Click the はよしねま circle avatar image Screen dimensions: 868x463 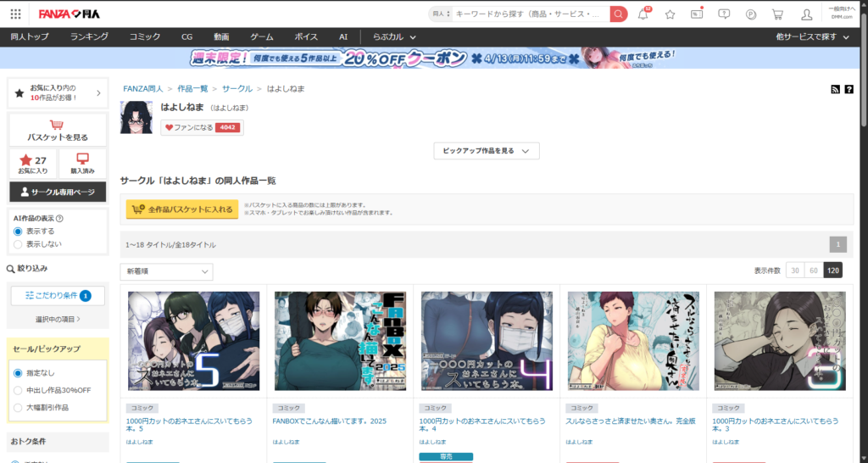(x=136, y=117)
